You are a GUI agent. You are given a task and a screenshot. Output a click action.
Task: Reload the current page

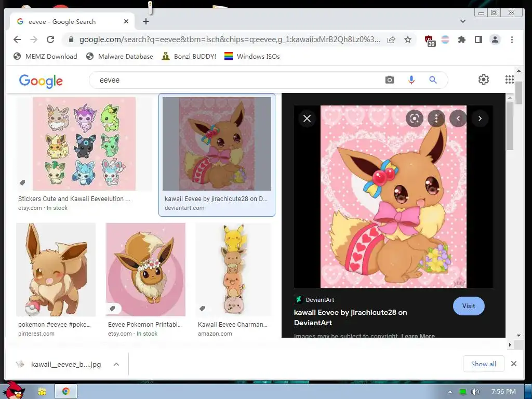click(x=50, y=39)
